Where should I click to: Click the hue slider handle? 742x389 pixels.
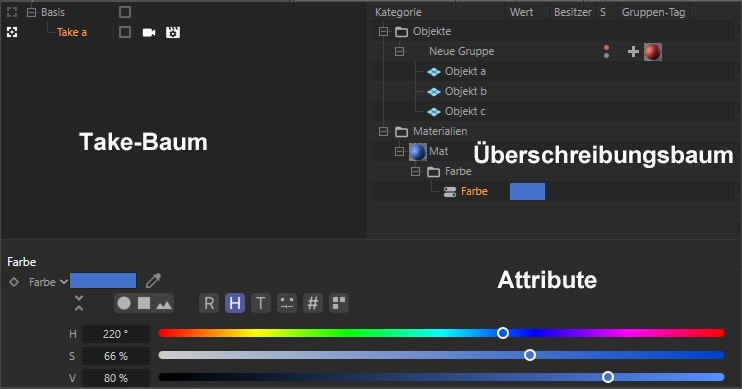pyautogui.click(x=503, y=333)
